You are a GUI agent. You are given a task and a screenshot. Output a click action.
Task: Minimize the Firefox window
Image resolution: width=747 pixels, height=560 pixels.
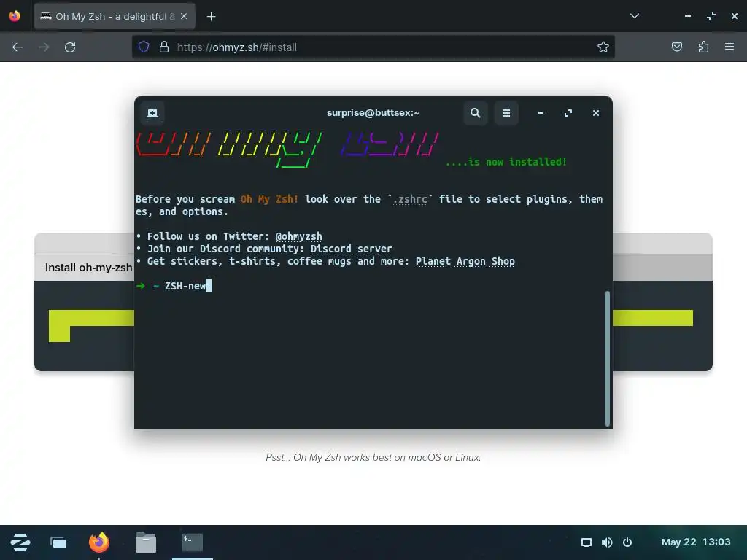coord(687,16)
